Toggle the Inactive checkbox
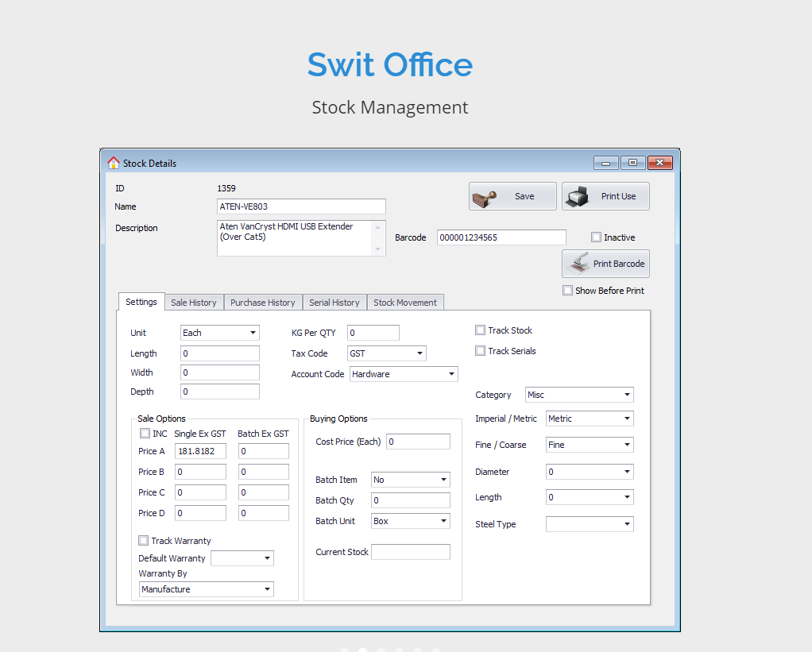 tap(596, 237)
